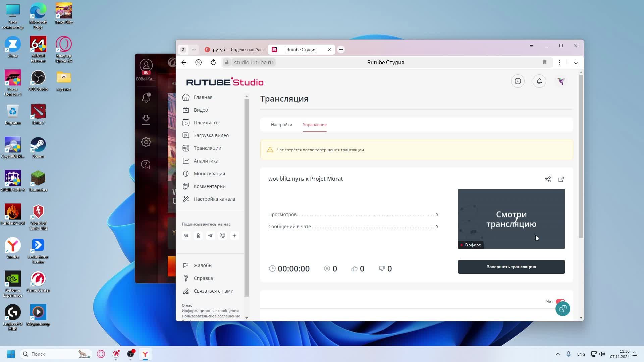Click the share icon next to stream title
The height and width of the screenshot is (362, 644).
[548, 179]
